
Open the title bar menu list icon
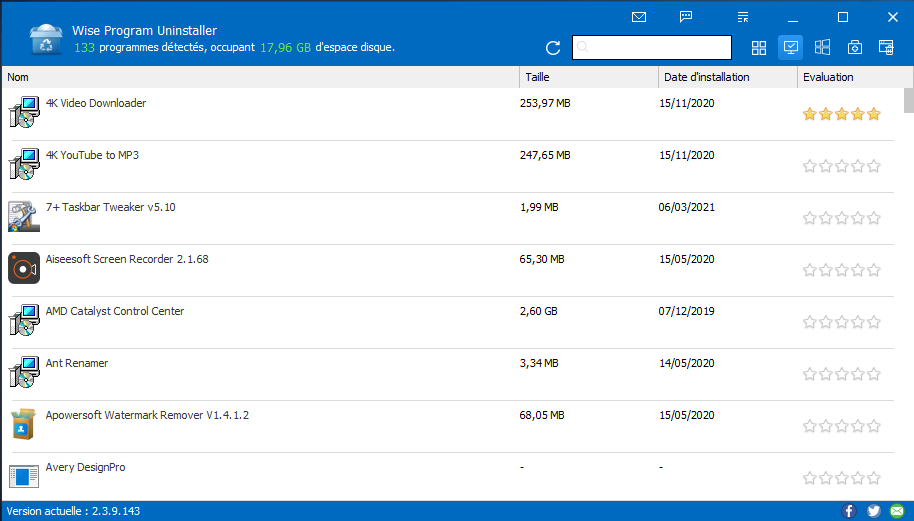(742, 17)
